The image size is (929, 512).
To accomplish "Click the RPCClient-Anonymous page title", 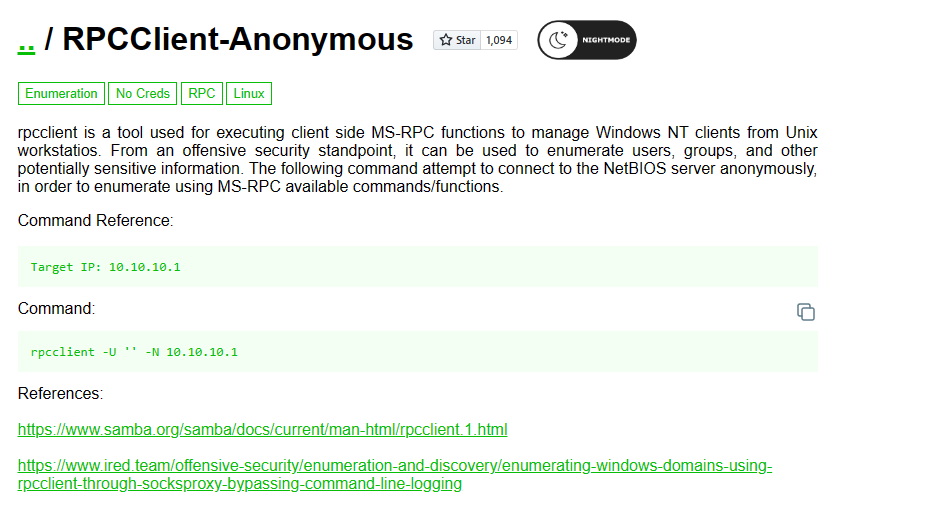I will click(237, 40).
